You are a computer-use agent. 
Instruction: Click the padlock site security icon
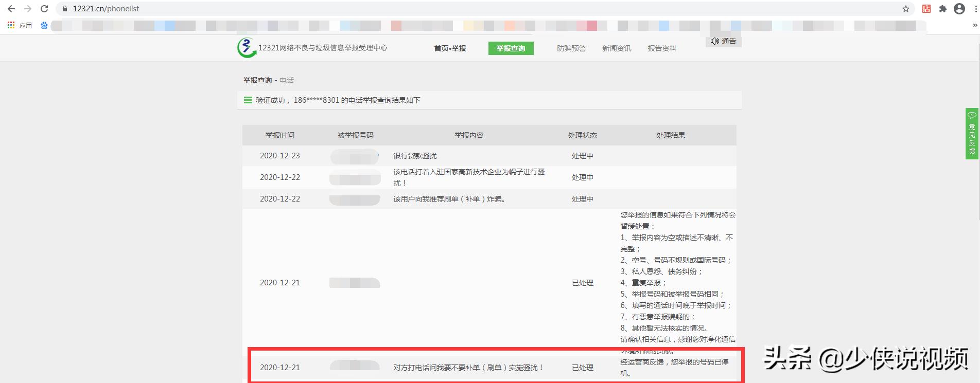(x=65, y=9)
